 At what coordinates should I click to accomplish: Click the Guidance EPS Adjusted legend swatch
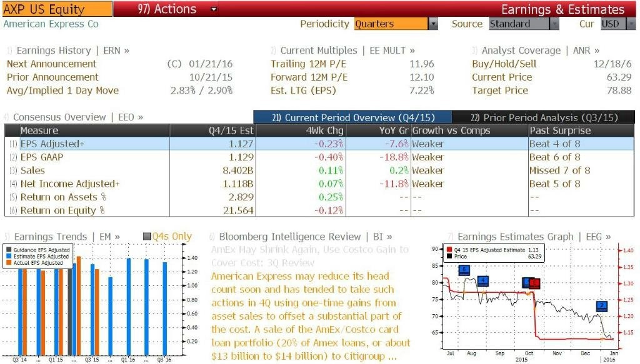[9, 250]
